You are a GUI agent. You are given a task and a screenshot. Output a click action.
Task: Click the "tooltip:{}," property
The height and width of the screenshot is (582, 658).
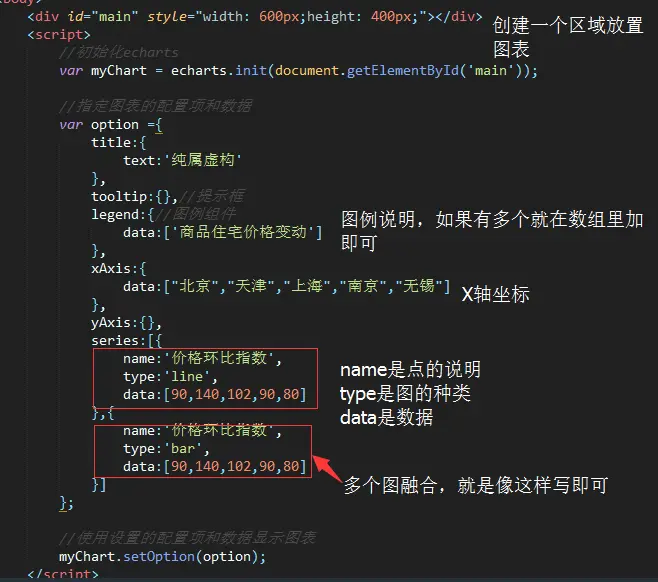134,196
